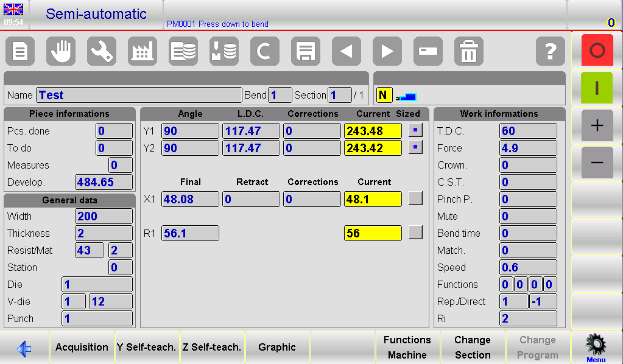Click the trash can delete icon
Viewport: 623px width, 364px height.
pos(468,51)
